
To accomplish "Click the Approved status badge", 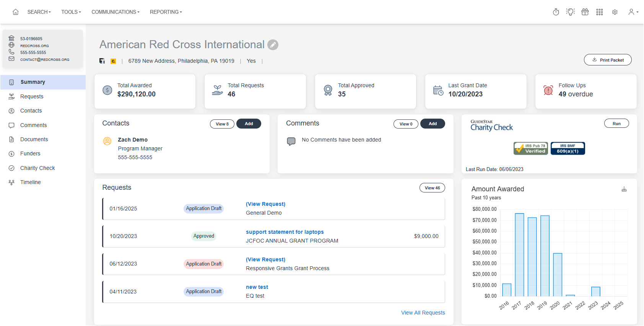I will [x=204, y=236].
